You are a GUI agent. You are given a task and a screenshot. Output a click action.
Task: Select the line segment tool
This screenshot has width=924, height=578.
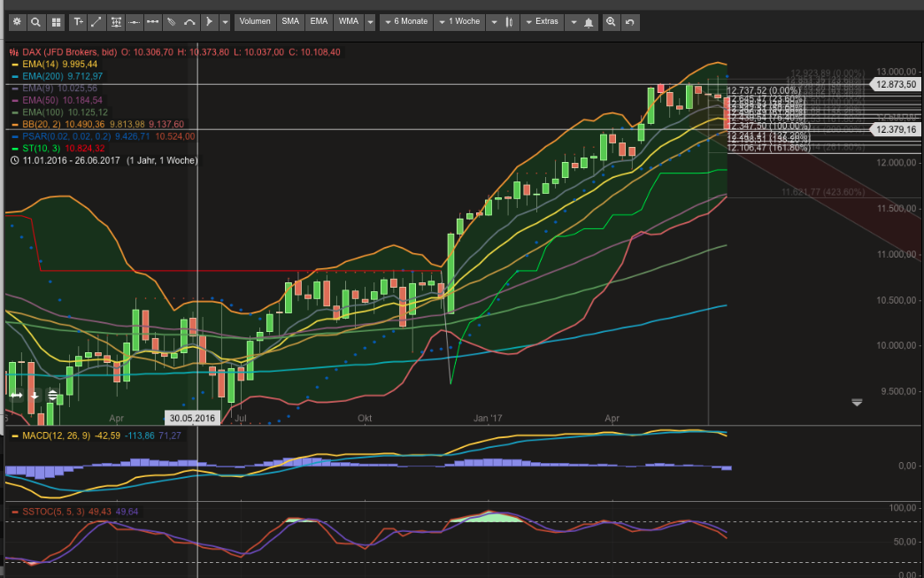152,22
